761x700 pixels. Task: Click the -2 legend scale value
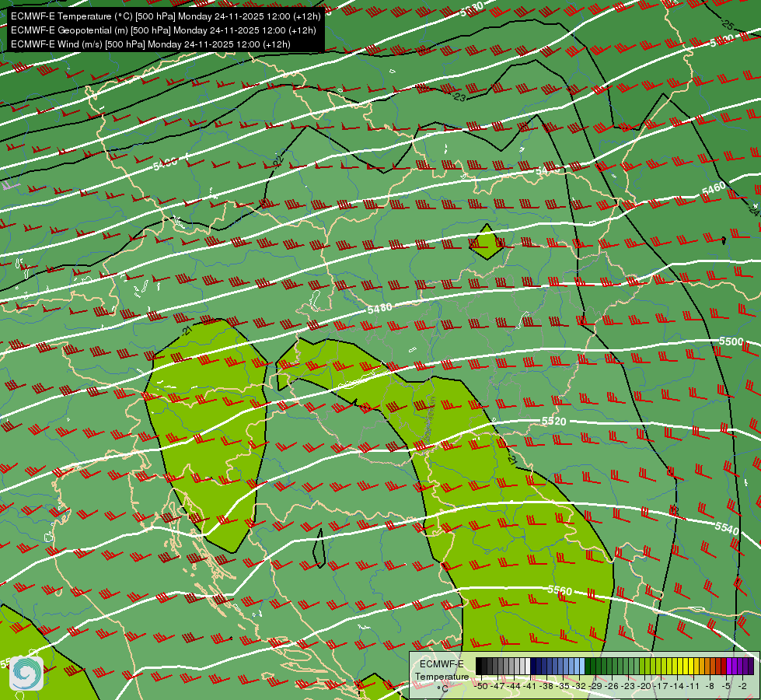tap(742, 687)
